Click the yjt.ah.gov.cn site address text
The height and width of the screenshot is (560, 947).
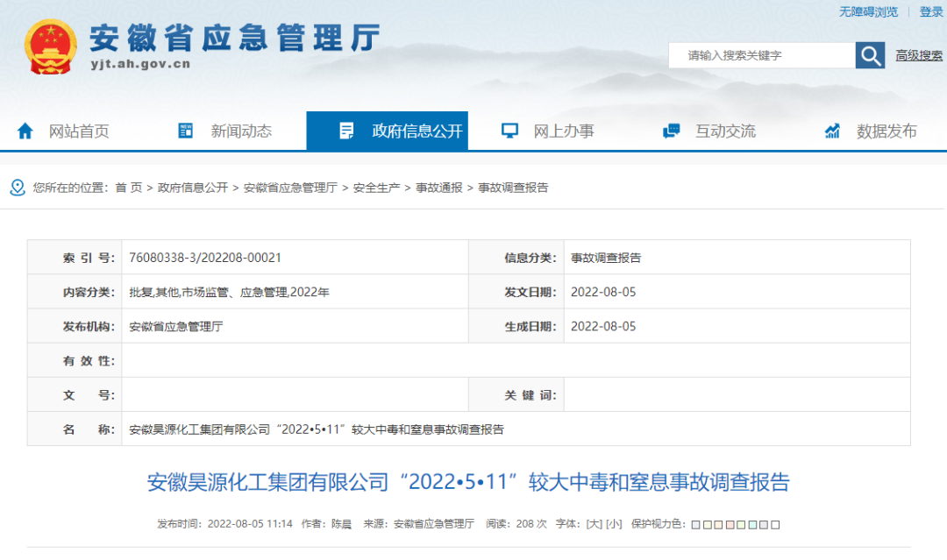pyautogui.click(x=140, y=64)
